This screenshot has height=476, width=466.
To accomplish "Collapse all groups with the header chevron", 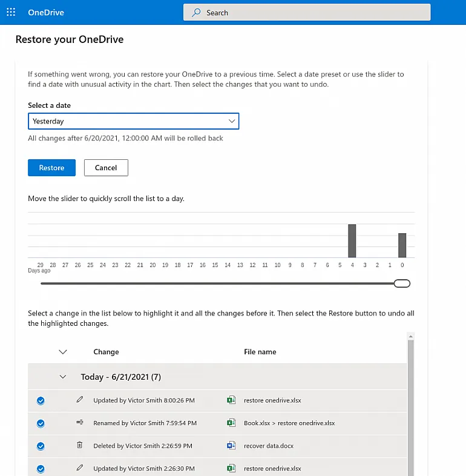I will [62, 352].
